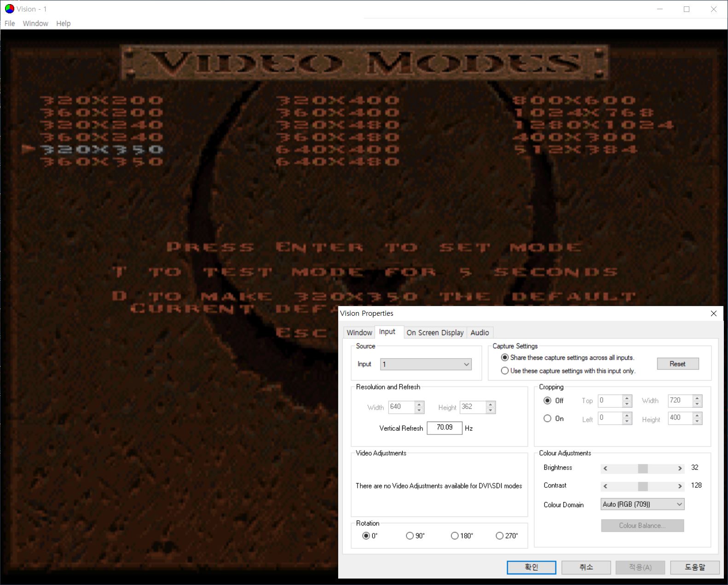Viewport: 728px width, 585px height.
Task: Open the Audio tab
Action: pyautogui.click(x=480, y=333)
